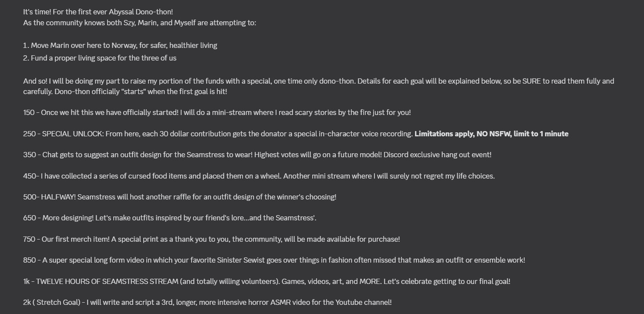
Task: Click the bold "Limitations apply, NO NSFW" text
Action: [x=462, y=134]
